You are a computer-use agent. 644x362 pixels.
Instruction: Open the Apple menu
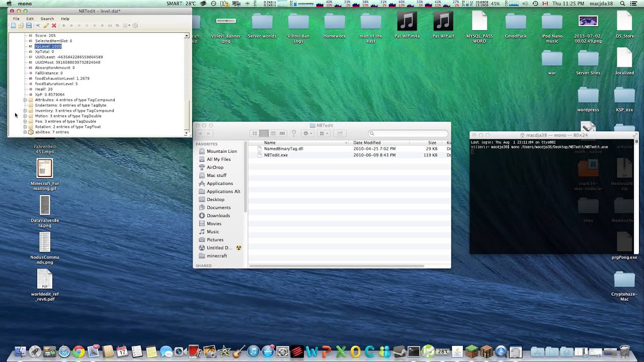click(9, 4)
